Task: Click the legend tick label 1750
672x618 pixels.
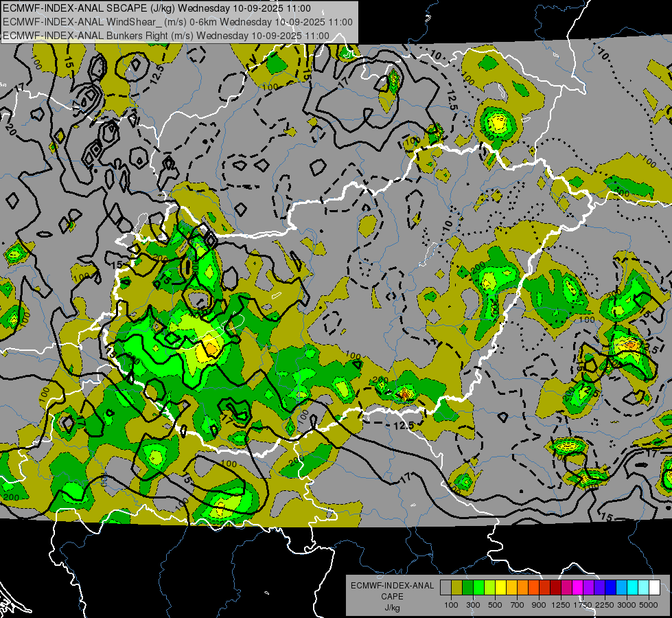Action: pos(583,605)
